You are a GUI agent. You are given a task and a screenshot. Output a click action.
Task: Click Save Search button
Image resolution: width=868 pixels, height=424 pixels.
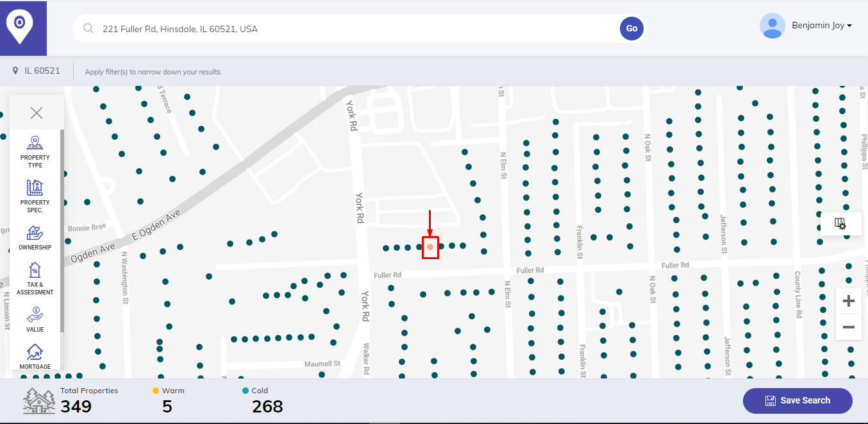point(797,400)
